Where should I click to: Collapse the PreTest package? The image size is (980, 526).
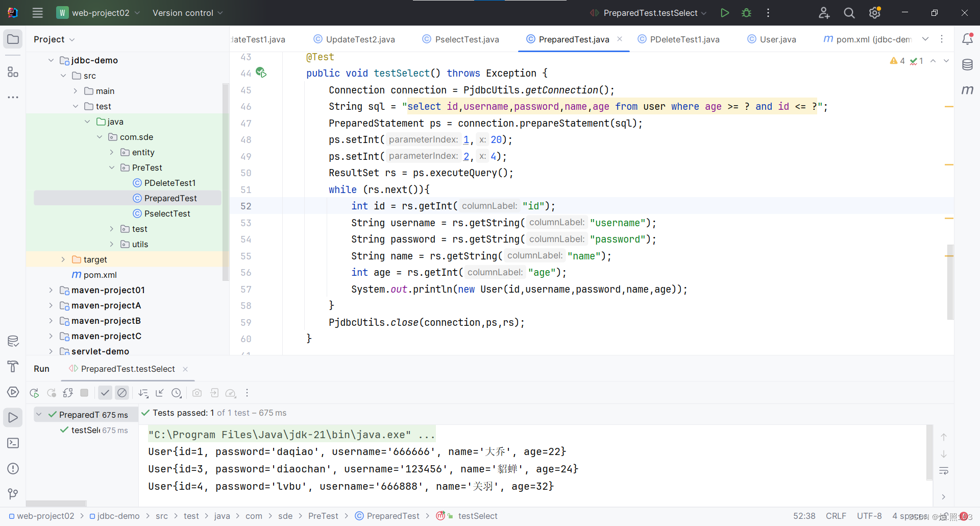click(111, 168)
